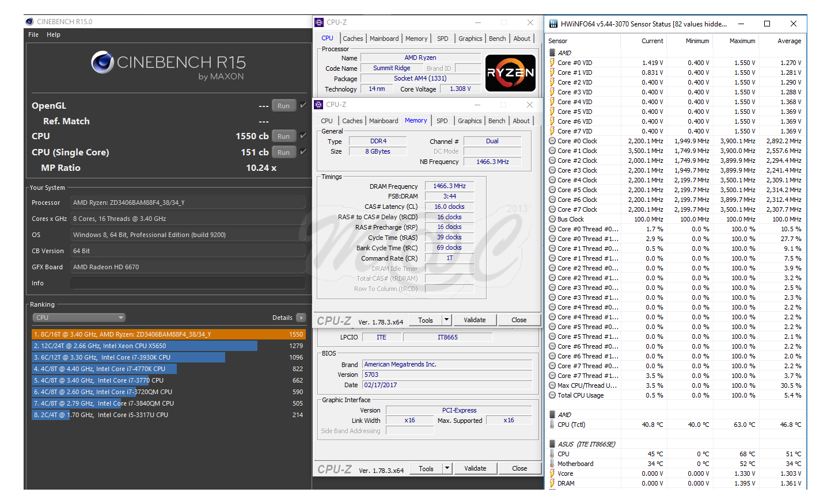Select the lightning icon for Core #7 VID
This screenshot has height=504, width=831.
click(552, 131)
